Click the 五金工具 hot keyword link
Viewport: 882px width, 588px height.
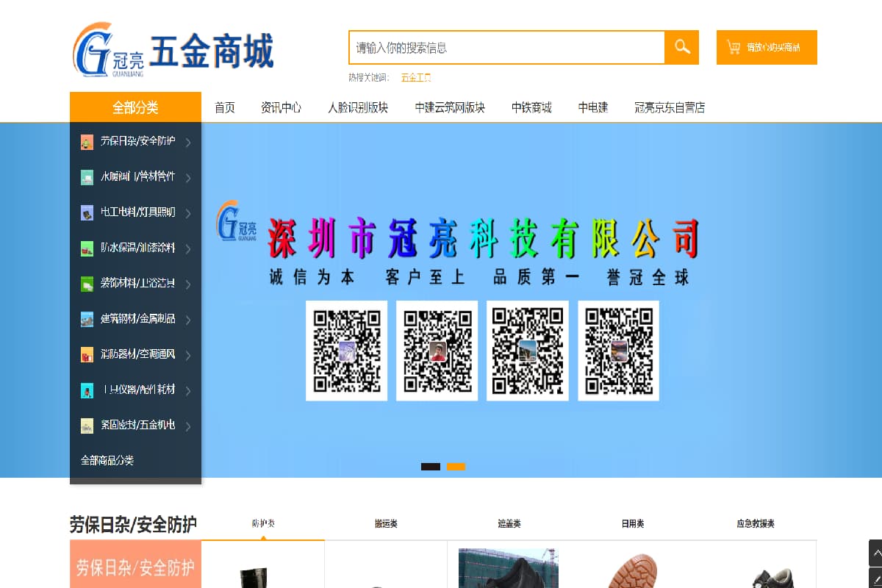click(x=416, y=77)
